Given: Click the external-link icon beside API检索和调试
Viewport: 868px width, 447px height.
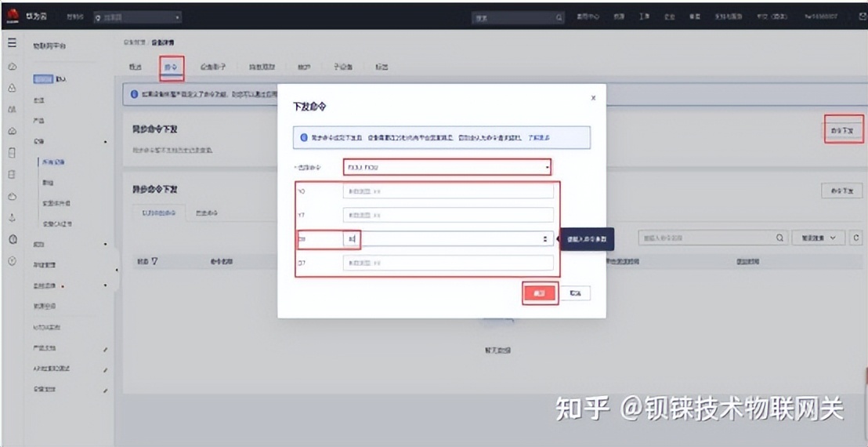Looking at the screenshot, I should (x=105, y=369).
